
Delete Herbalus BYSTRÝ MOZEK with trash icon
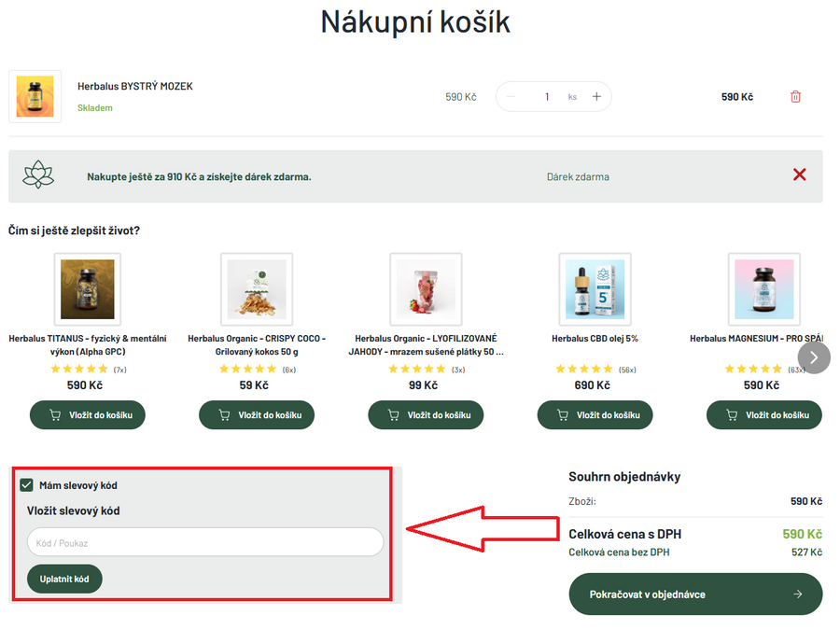795,97
